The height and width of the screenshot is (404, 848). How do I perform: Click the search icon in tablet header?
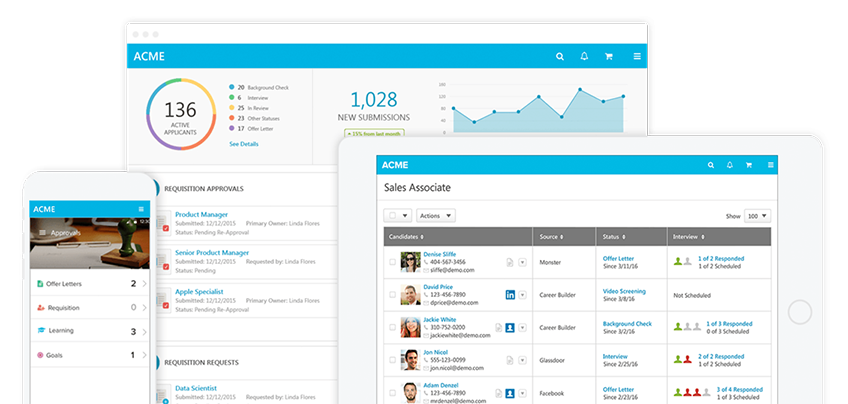pyautogui.click(x=711, y=165)
